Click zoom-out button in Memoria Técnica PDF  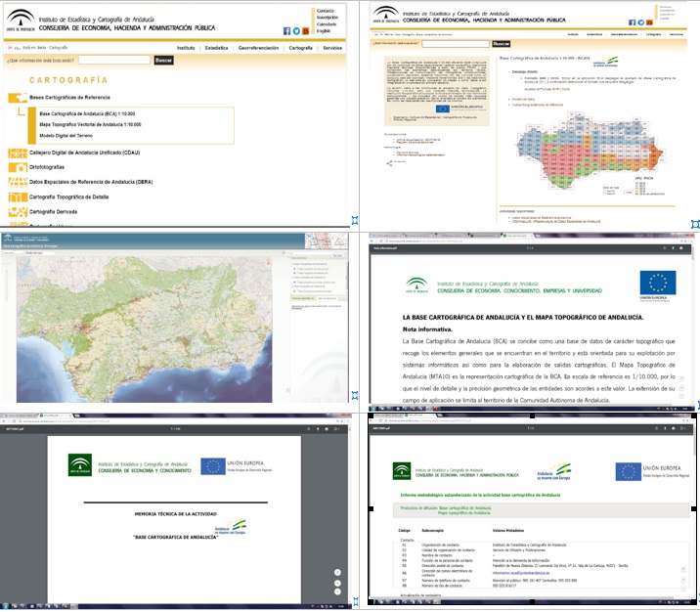click(337, 591)
